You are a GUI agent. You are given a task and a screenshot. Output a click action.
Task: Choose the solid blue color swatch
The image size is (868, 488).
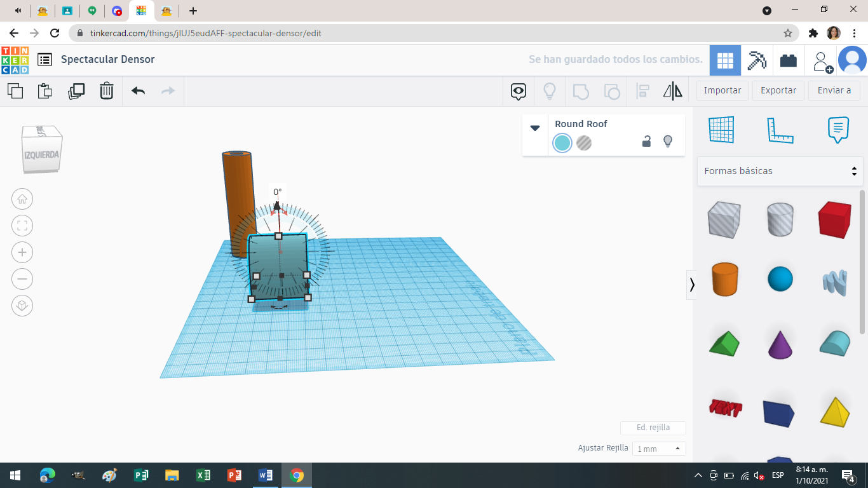tap(562, 143)
